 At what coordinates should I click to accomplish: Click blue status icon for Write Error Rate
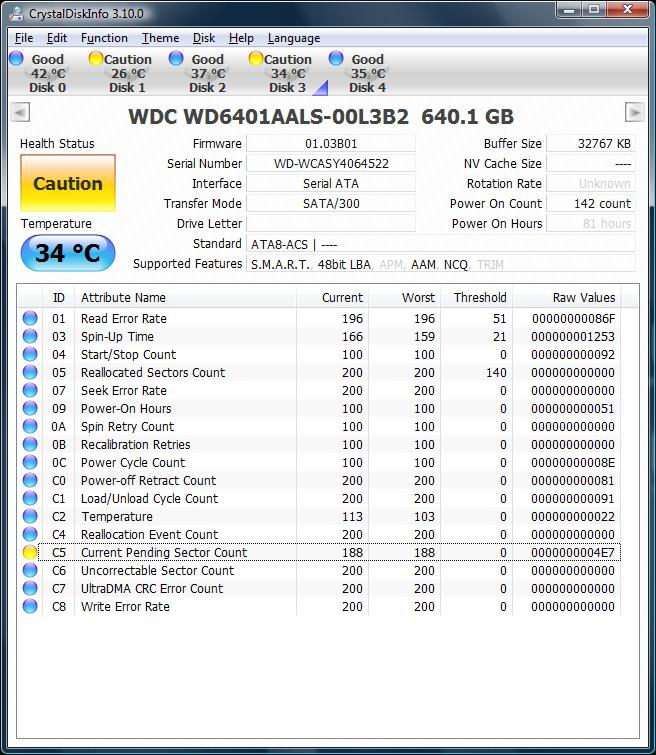[x=30, y=606]
